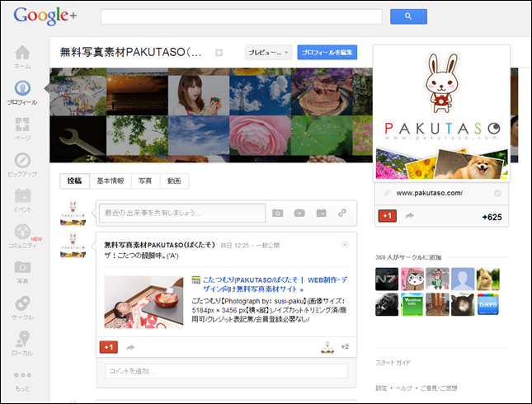Image resolution: width=532 pixels, height=404 pixels.
Task: Open the プレビュー dropdown
Action: pyautogui.click(x=269, y=53)
